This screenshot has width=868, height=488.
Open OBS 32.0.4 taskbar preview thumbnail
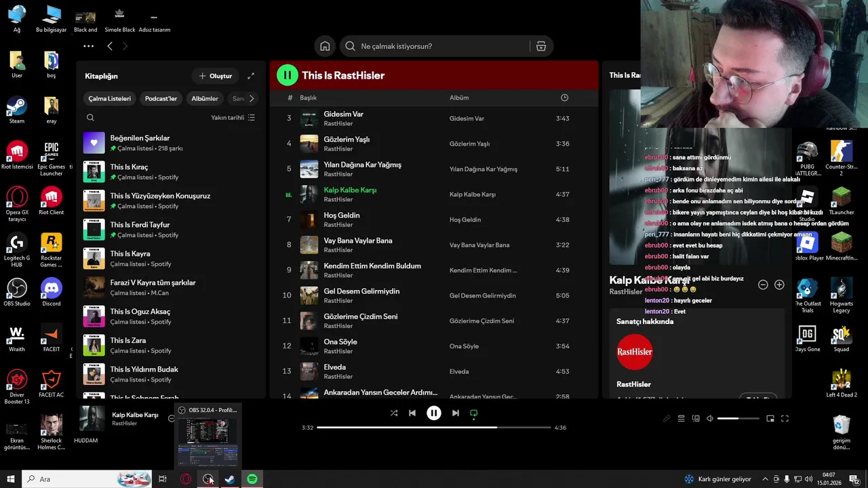click(208, 441)
